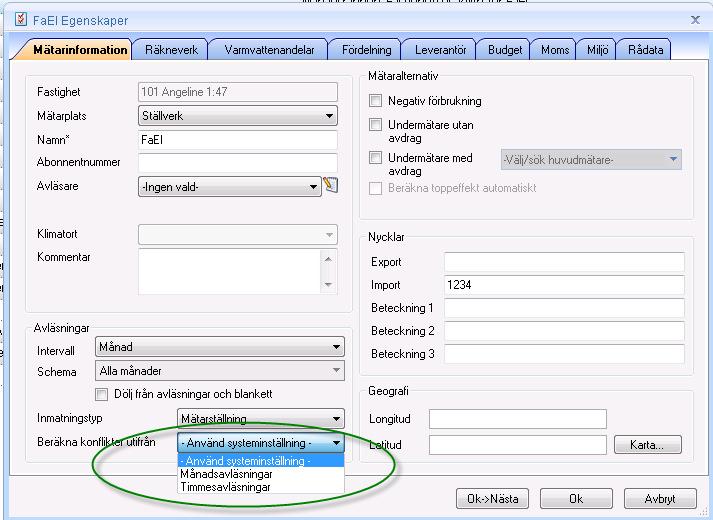713x520 pixels.
Task: Click the notepad icon next to Avläsare
Action: pyautogui.click(x=331, y=185)
